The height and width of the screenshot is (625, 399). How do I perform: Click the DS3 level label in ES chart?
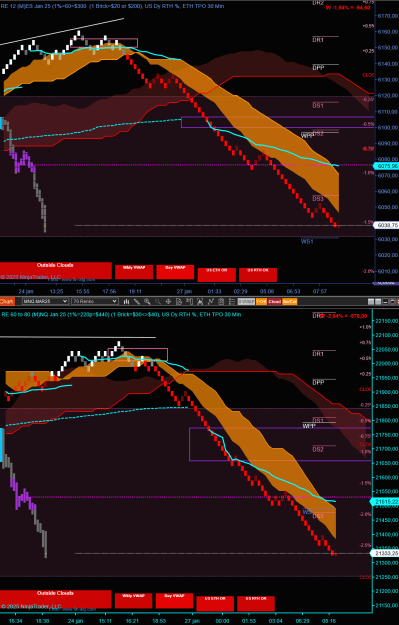[x=318, y=199]
